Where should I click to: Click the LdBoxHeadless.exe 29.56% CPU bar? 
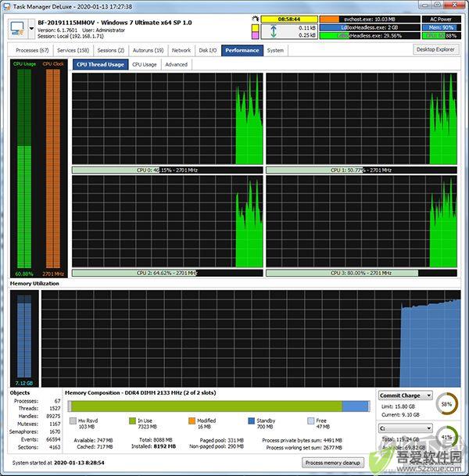[x=370, y=35]
